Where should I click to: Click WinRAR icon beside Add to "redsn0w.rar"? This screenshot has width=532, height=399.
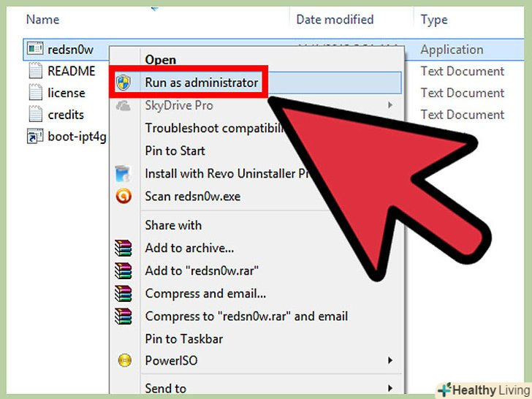(x=123, y=270)
